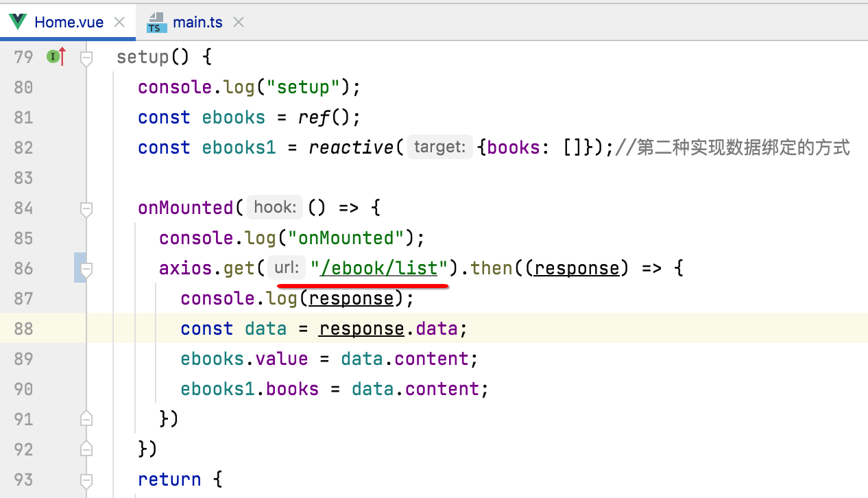
Task: Click the ref() call on line 81
Action: 323,117
